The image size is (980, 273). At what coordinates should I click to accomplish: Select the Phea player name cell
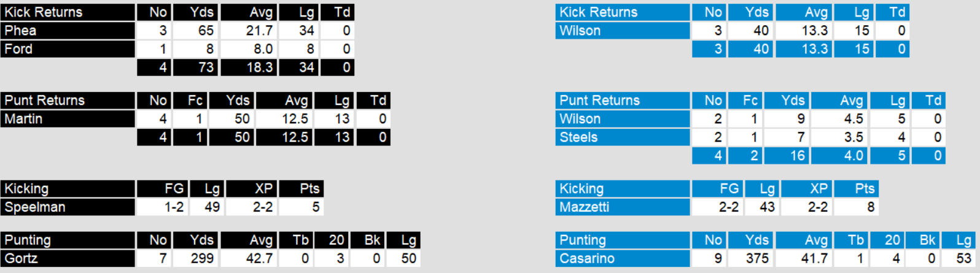pyautogui.click(x=68, y=31)
